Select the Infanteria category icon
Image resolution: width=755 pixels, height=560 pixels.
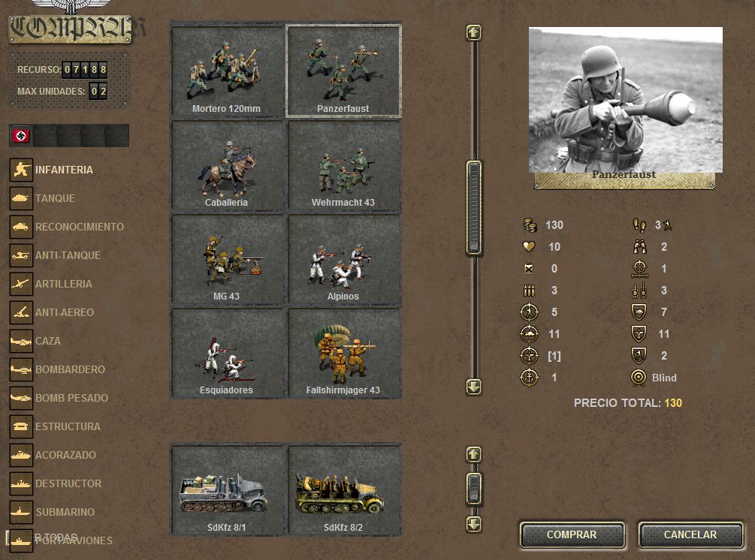21,170
